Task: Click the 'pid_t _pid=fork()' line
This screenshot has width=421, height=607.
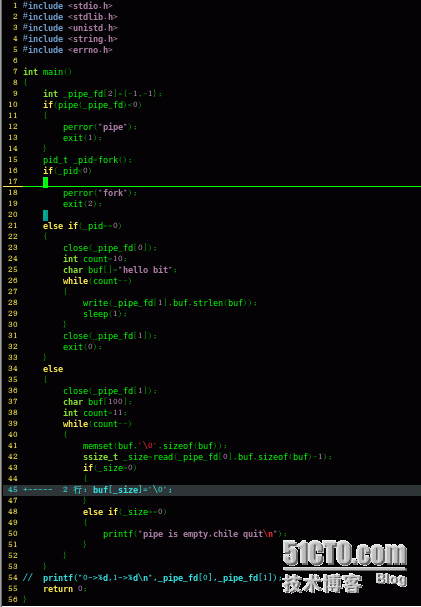Action: tap(87, 160)
